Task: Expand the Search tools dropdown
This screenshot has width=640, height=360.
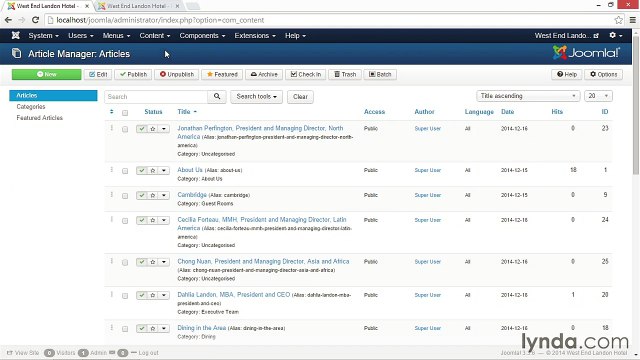Action: coord(256,97)
